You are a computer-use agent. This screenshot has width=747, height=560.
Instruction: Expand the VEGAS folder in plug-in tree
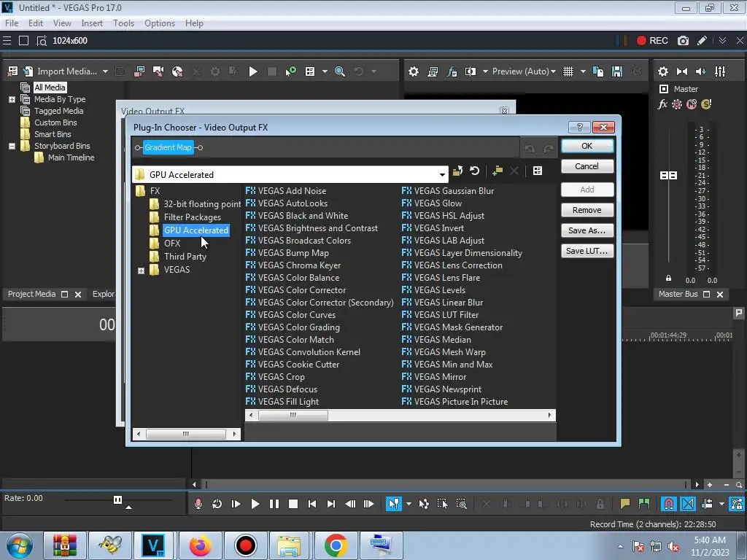coord(141,271)
